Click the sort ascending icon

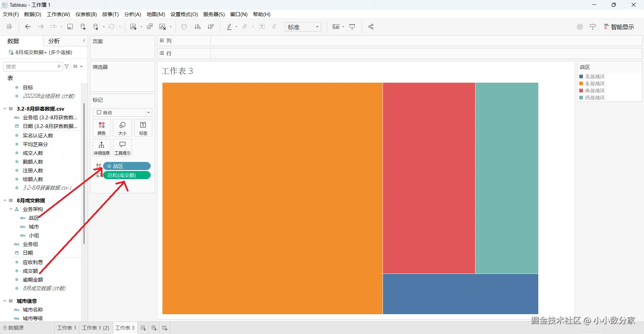point(198,27)
